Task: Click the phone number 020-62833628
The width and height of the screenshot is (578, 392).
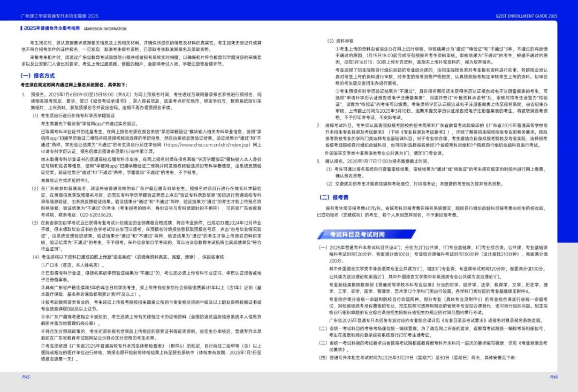Action: click(96, 214)
